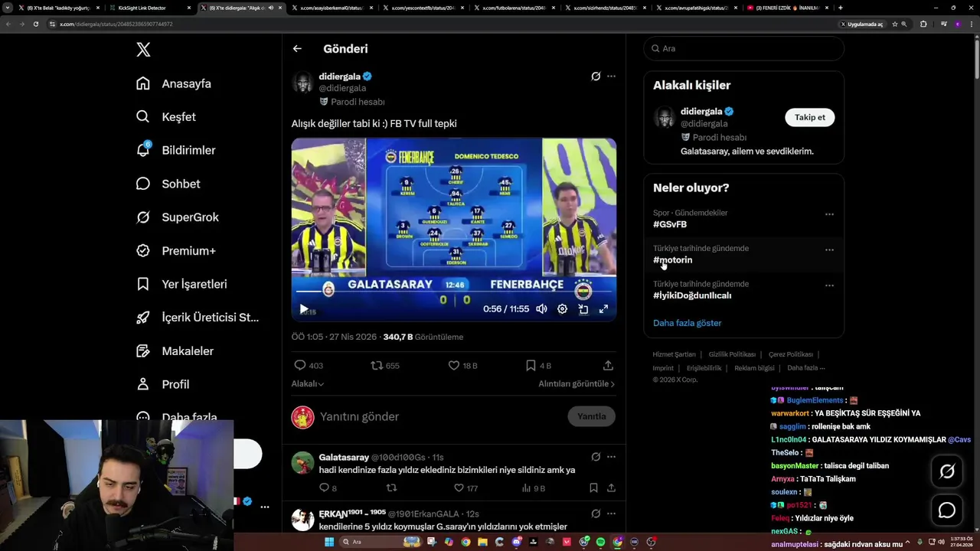Like the post with 18 B likes

pyautogui.click(x=463, y=366)
